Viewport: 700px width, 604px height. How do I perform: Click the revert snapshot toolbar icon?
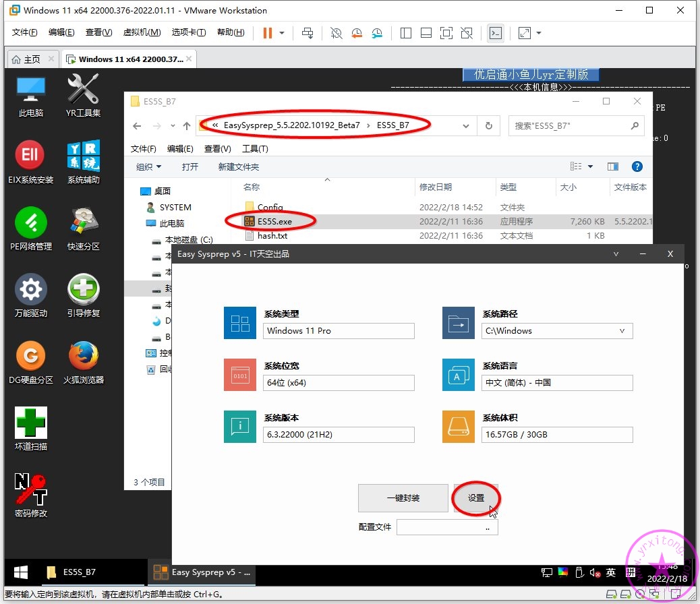click(357, 32)
